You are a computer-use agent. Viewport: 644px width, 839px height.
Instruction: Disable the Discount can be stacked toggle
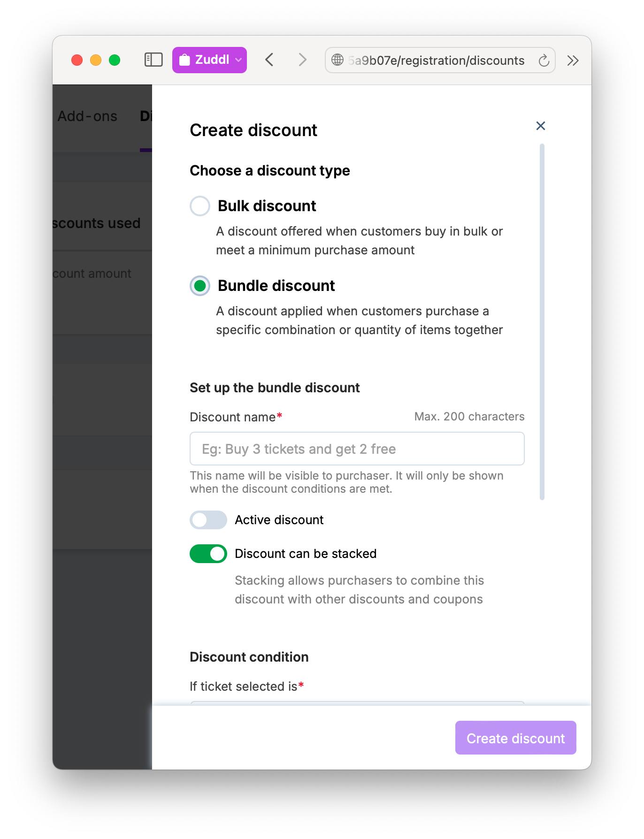tap(208, 554)
